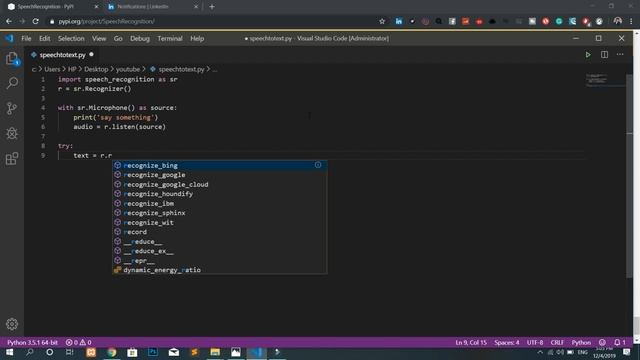Click the LinkedIn extension icon in Chrome toolbar
This screenshot has width=640, height=360.
(x=399, y=21)
